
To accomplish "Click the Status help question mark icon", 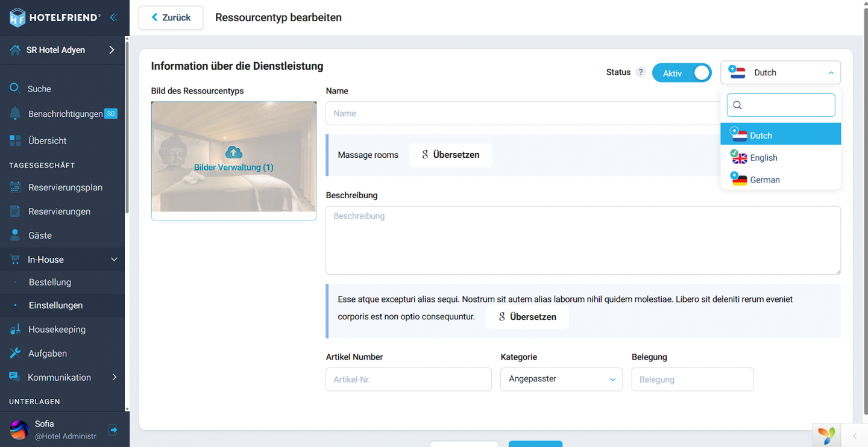I will click(641, 72).
